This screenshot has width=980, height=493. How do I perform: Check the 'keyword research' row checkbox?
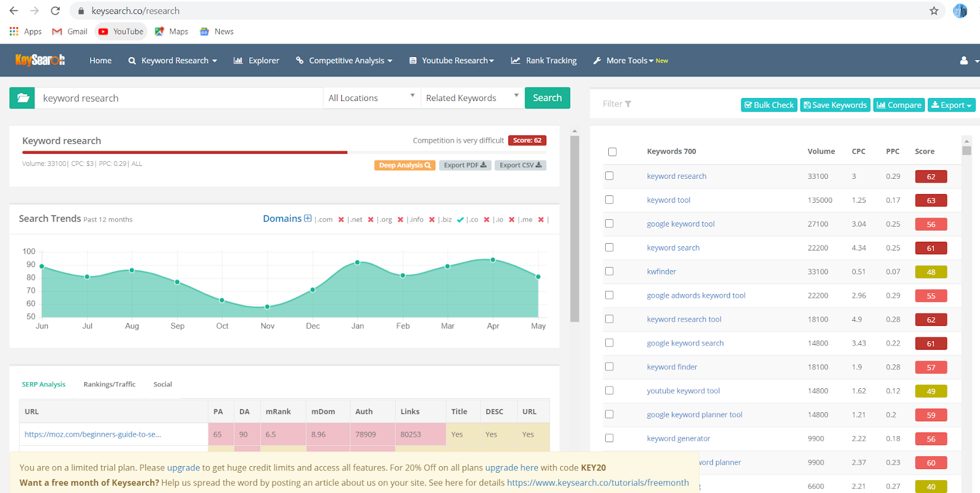(x=609, y=176)
